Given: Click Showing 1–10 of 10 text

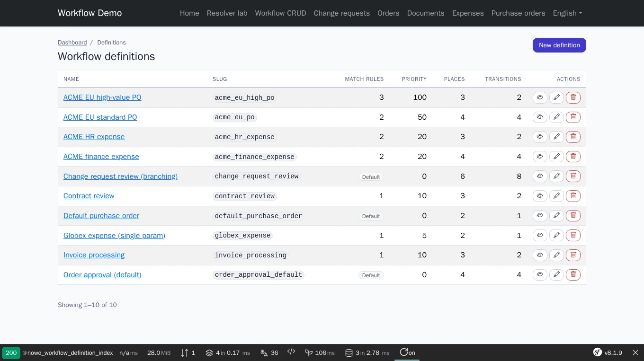Looking at the screenshot, I should 87,305.
